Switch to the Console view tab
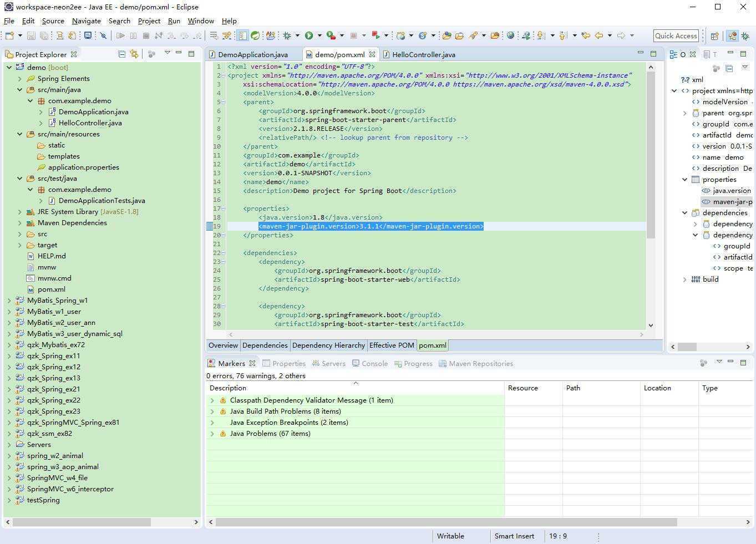Viewport: 756px width, 544px height. pos(369,363)
